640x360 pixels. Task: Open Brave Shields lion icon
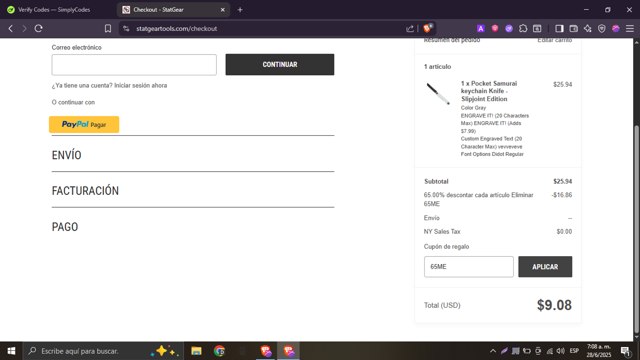tap(428, 28)
